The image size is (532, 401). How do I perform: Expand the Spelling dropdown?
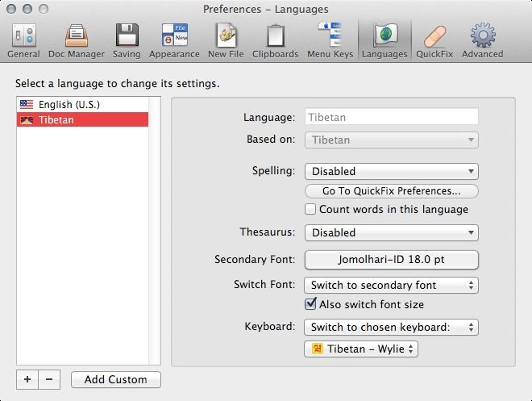coord(391,171)
